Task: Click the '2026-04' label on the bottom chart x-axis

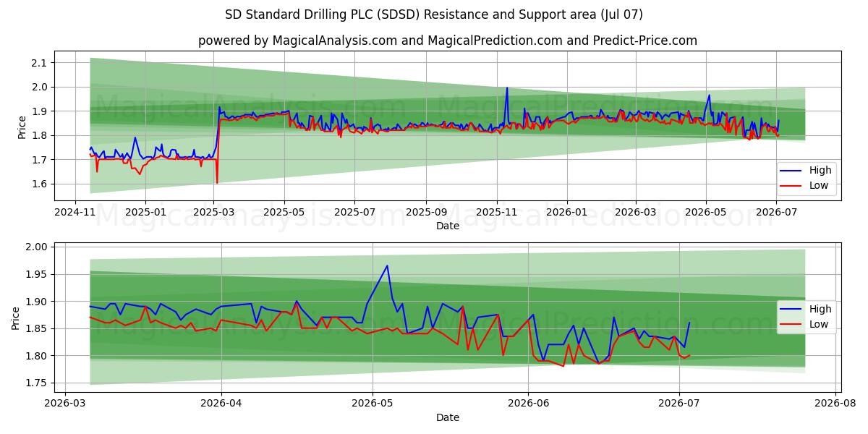Action: point(221,405)
